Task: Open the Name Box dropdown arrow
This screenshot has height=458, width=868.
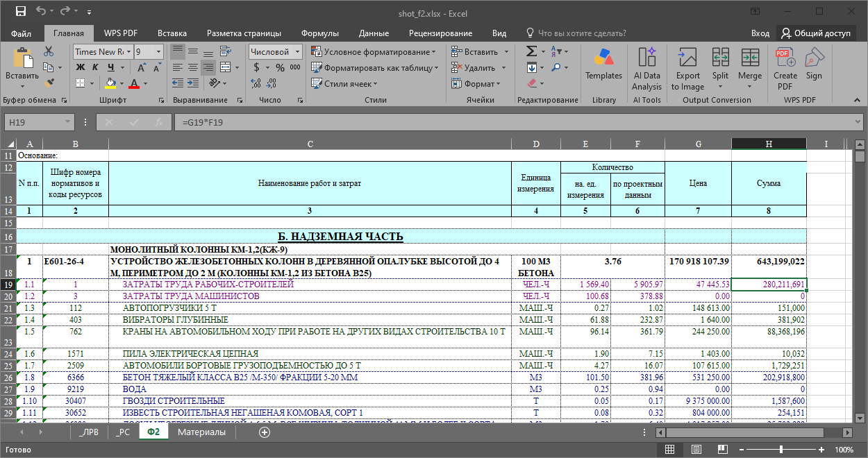Action: [68, 122]
